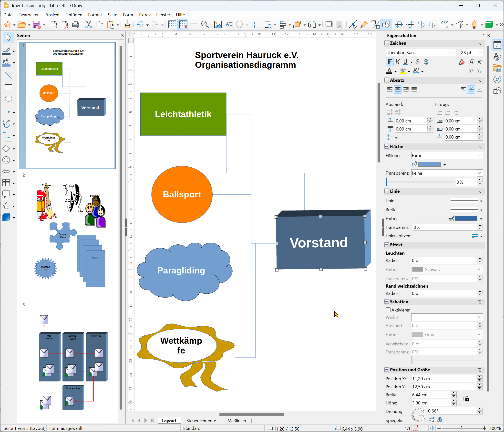Open the Navigator sidebar deck
The image size is (504, 432).
[x=497, y=80]
